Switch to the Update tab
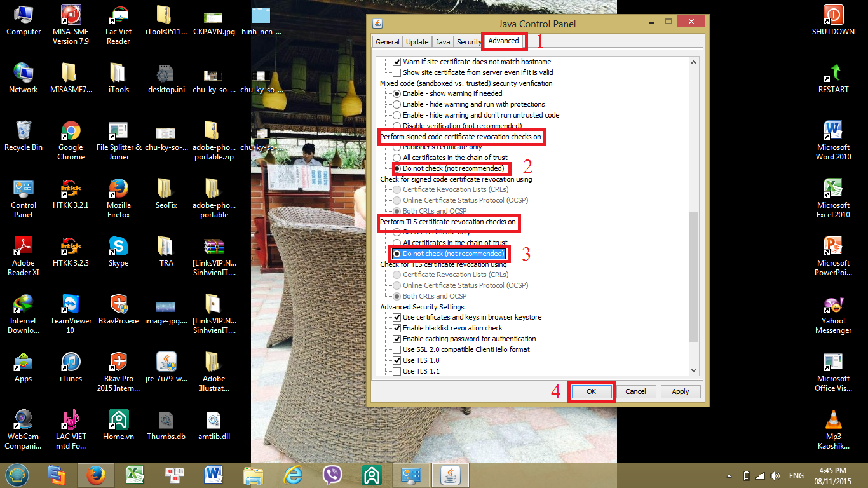The width and height of the screenshot is (868, 488). point(417,42)
